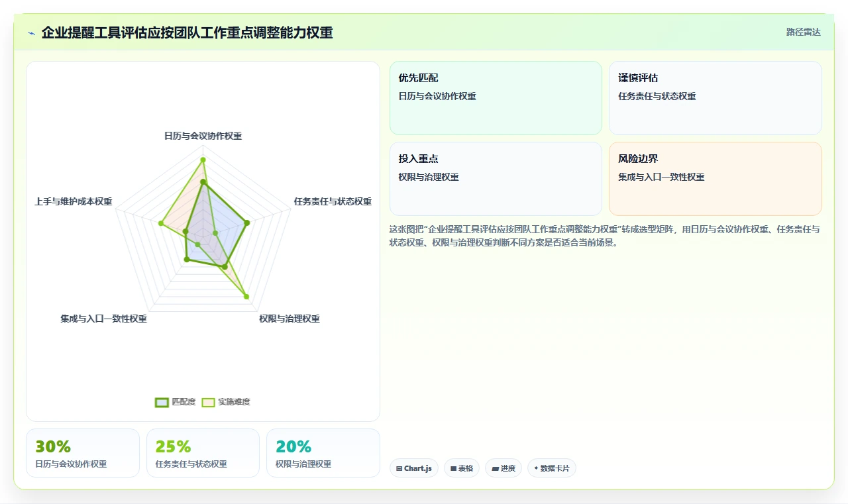The height and width of the screenshot is (504, 848).
Task: Open the 谨慎评估 card
Action: click(715, 98)
